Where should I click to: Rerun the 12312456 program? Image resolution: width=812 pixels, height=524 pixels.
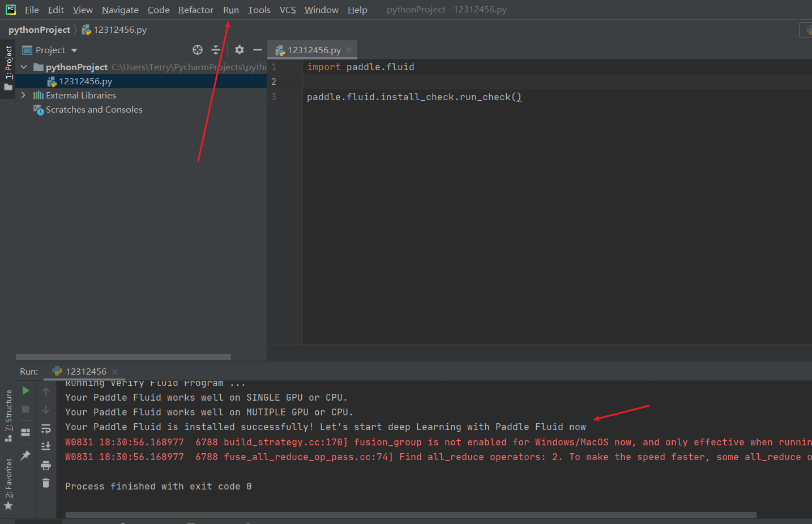[x=25, y=390]
